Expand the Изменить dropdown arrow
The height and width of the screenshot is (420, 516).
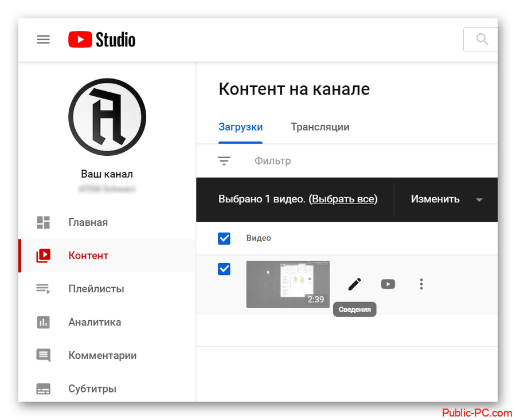click(479, 199)
